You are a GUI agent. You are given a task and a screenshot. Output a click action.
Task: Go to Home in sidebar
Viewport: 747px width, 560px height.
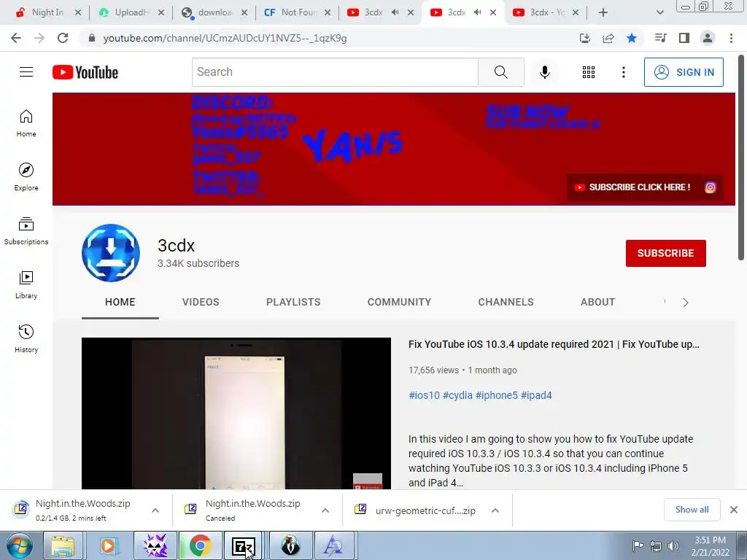(x=26, y=122)
